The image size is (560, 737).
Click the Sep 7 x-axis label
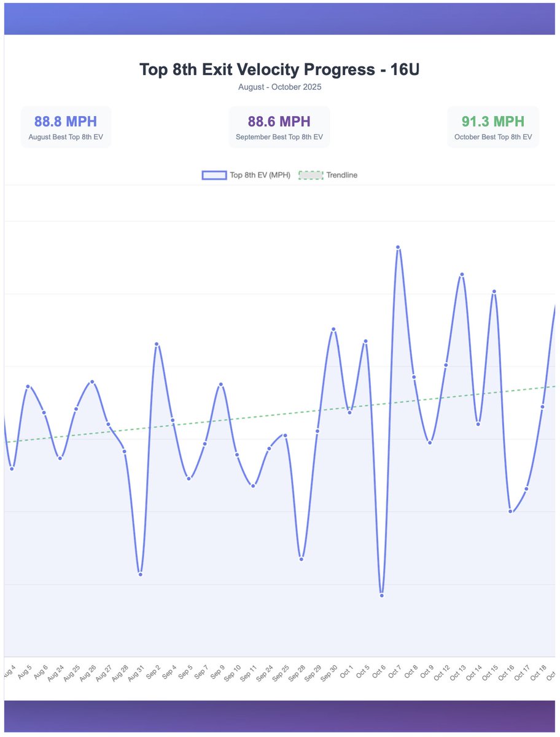pos(201,672)
